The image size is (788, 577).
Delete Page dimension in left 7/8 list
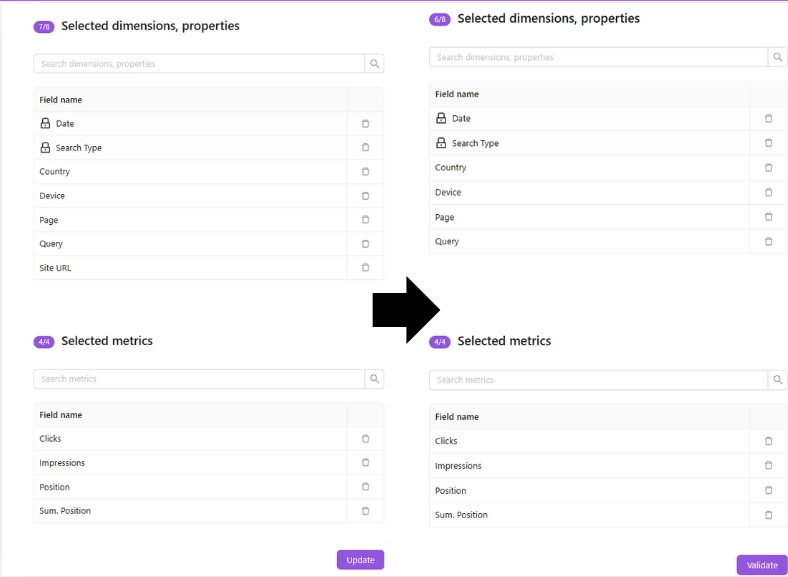pyautogui.click(x=365, y=220)
